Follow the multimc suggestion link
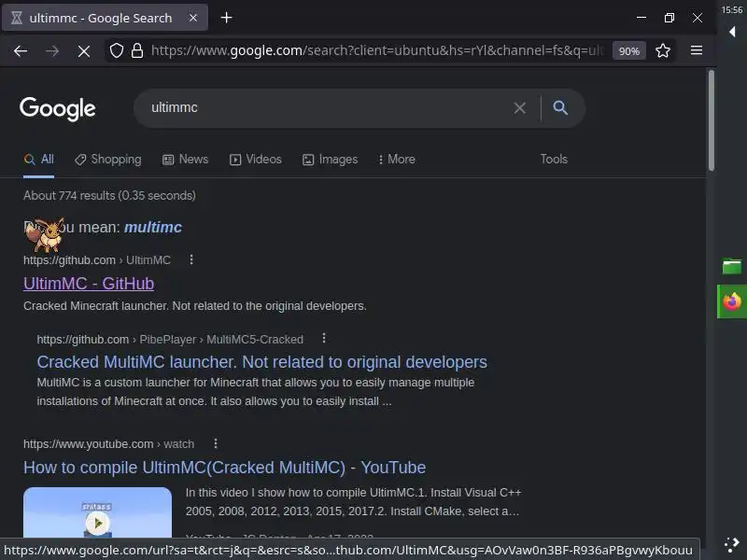 (153, 227)
